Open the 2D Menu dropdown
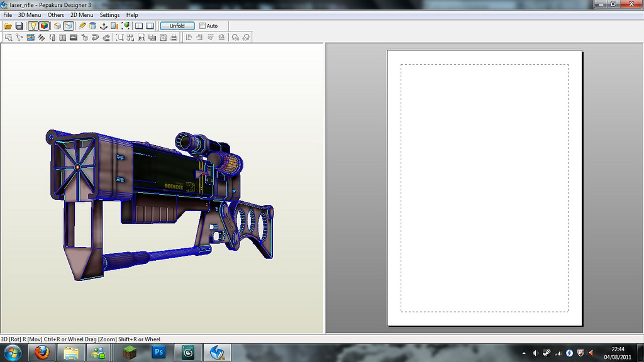644x362 pixels. click(x=82, y=15)
